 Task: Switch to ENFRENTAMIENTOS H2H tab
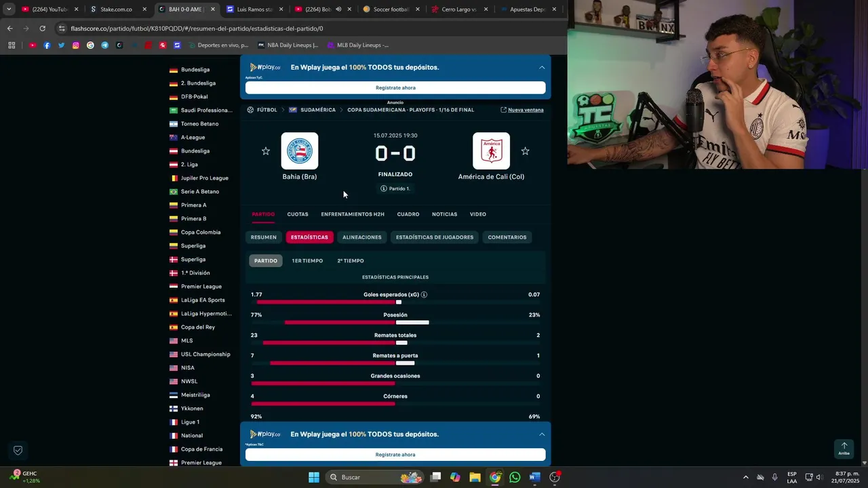tap(353, 214)
